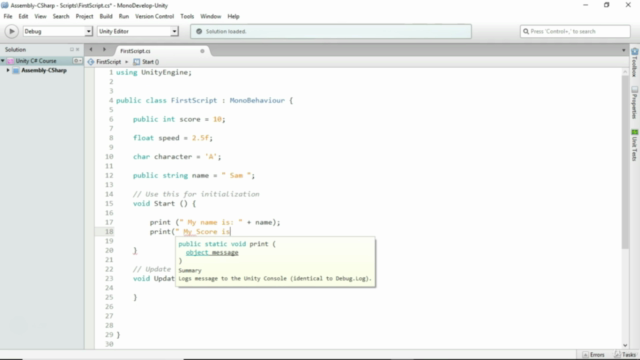Open the Edit menu
Screen dimensions: 640x360
(23, 16)
